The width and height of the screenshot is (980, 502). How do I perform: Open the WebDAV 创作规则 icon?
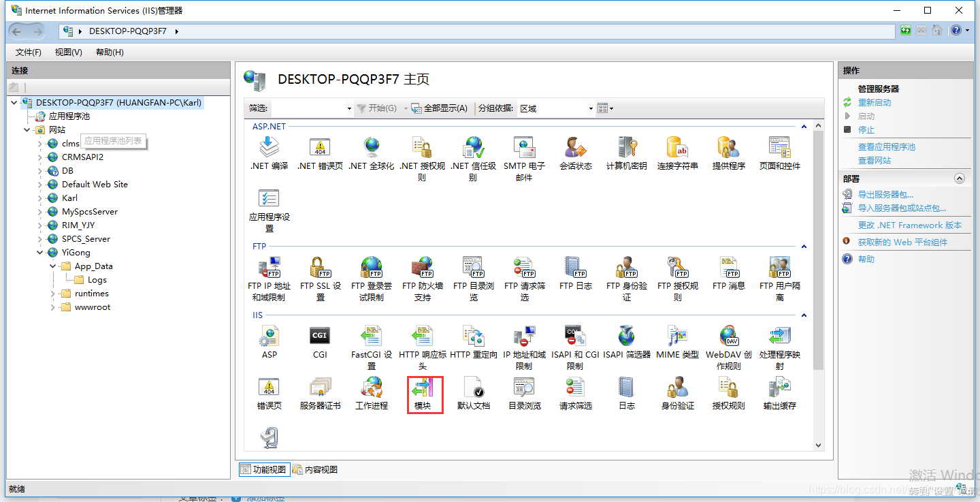coord(729,348)
